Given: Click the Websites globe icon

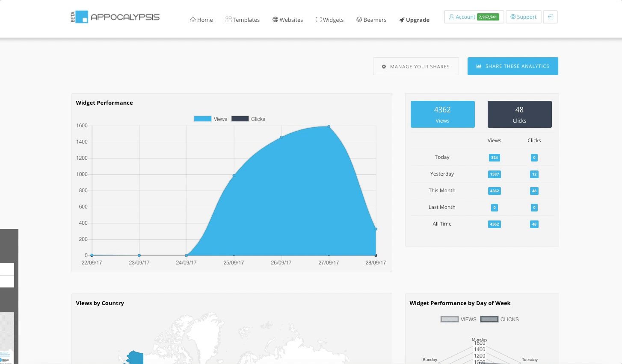Looking at the screenshot, I should [275, 20].
